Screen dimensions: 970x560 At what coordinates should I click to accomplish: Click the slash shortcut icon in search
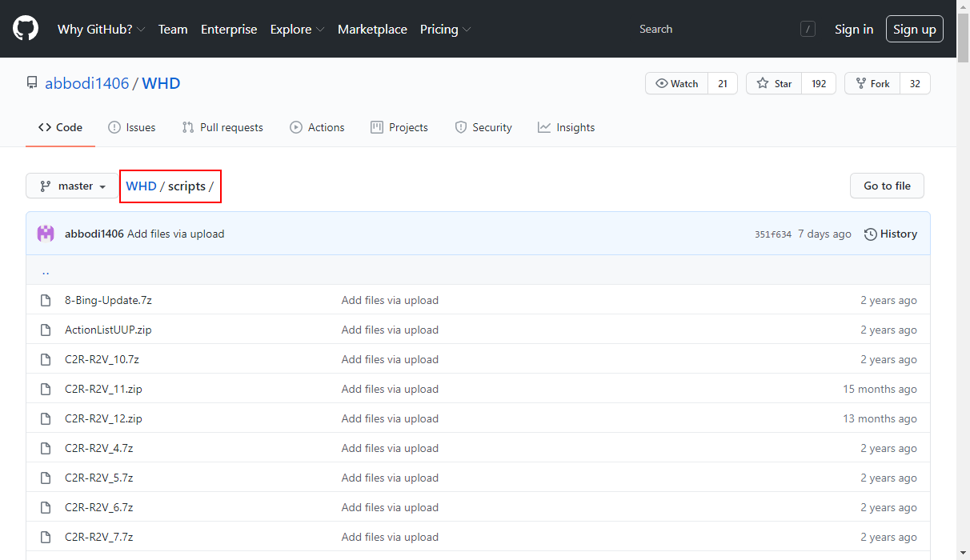point(808,29)
